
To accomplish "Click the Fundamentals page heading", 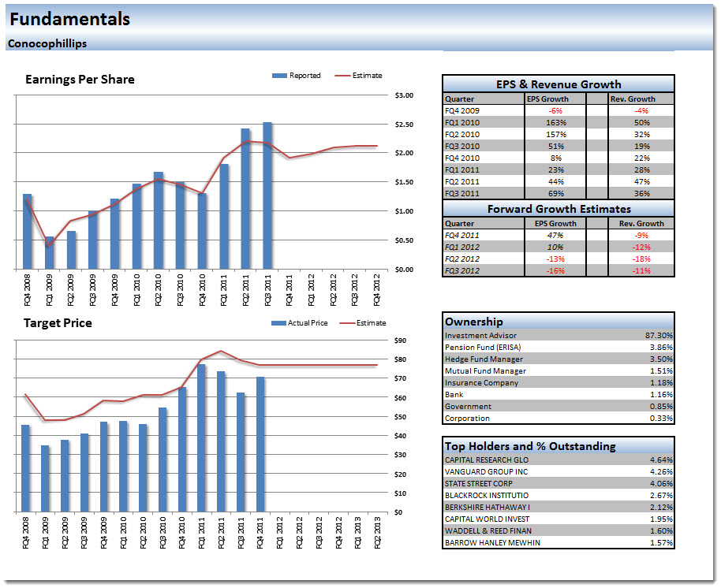I will 70,20.
